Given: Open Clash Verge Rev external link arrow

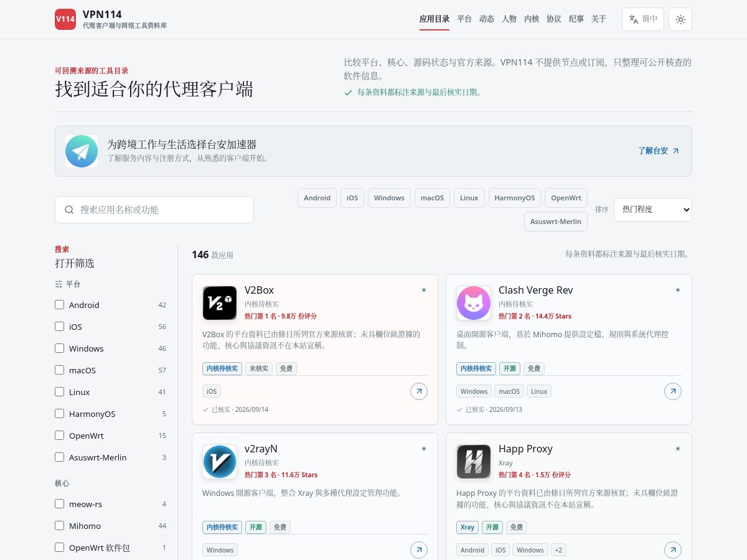Looking at the screenshot, I should click(673, 391).
